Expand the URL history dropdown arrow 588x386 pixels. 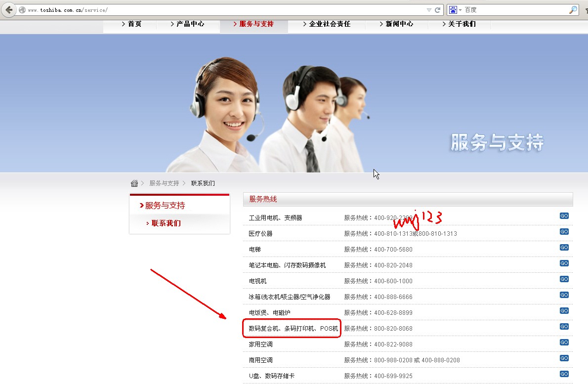[x=428, y=10]
